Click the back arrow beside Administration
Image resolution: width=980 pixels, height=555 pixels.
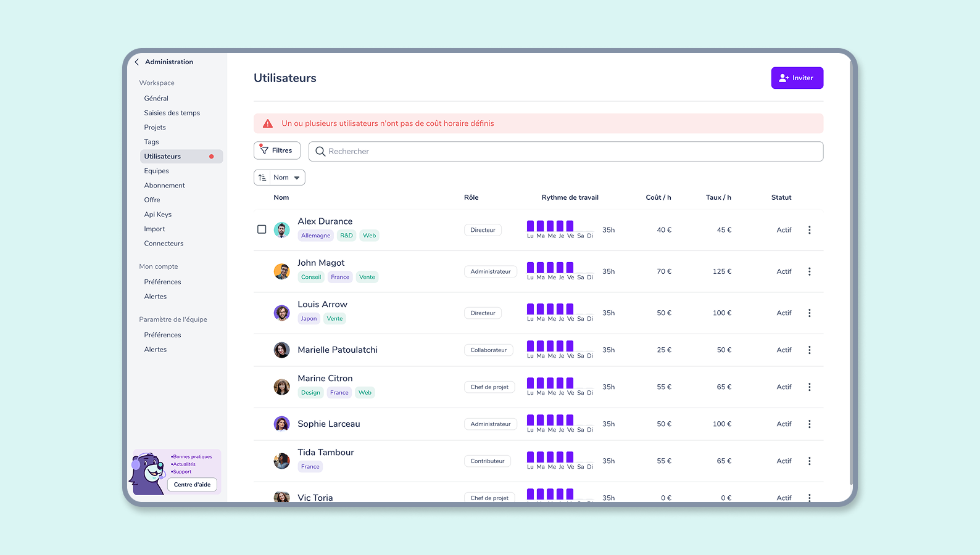click(137, 62)
